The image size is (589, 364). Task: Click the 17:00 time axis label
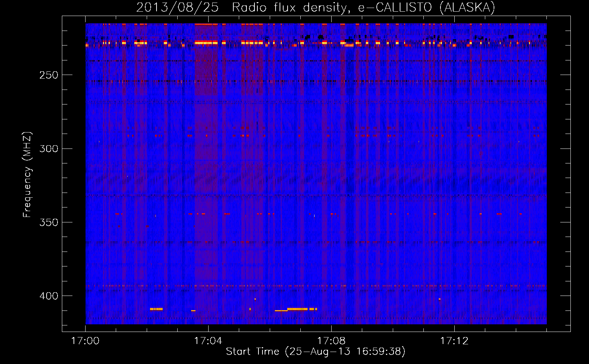point(85,341)
